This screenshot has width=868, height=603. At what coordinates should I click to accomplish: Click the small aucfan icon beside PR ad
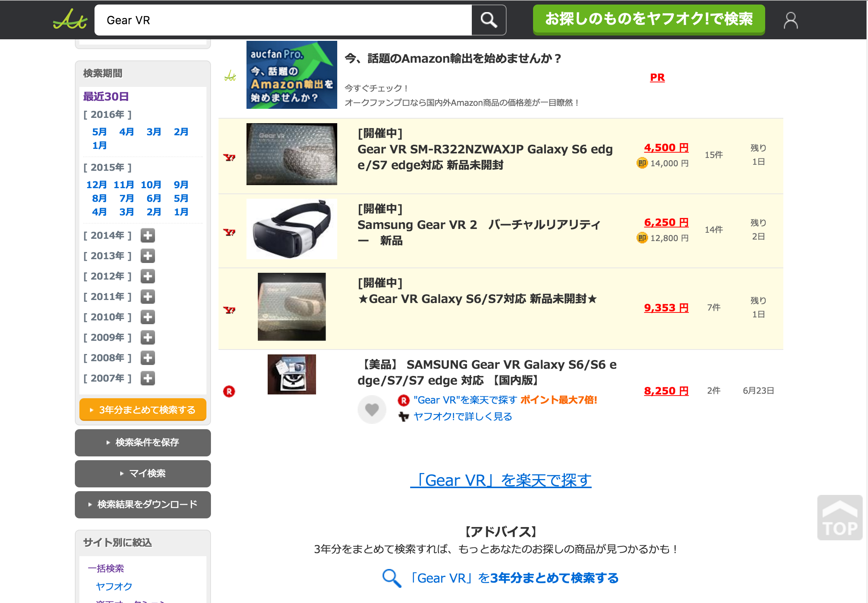pyautogui.click(x=230, y=76)
